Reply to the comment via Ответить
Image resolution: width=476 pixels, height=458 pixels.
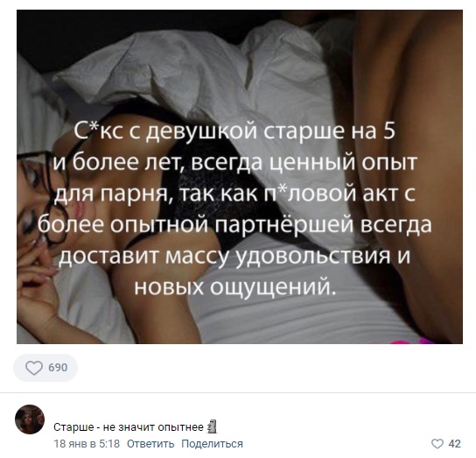(150, 444)
